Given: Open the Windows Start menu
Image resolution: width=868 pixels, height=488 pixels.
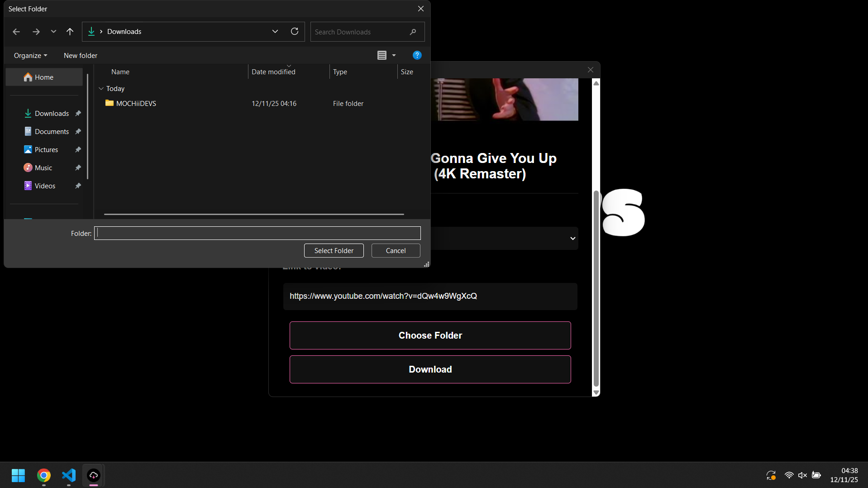Looking at the screenshot, I should point(18,475).
